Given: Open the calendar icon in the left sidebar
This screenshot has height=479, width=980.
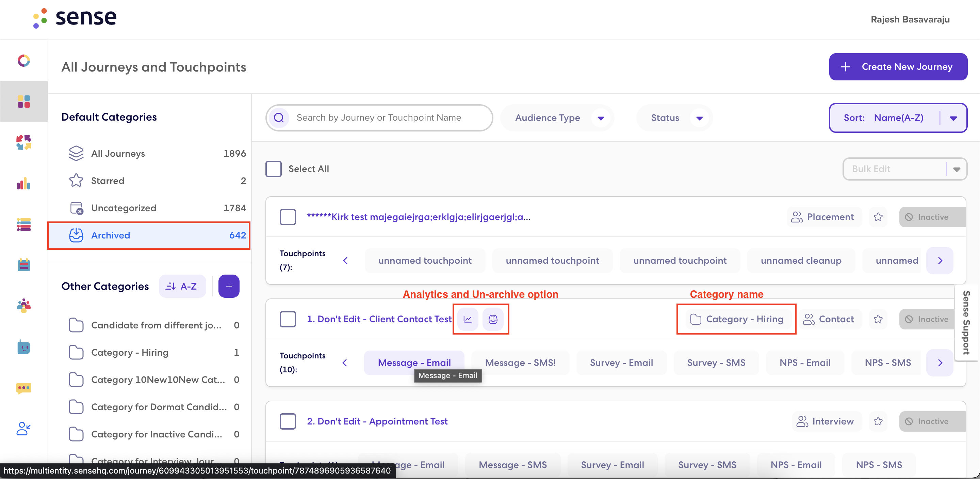Looking at the screenshot, I should coord(23,265).
